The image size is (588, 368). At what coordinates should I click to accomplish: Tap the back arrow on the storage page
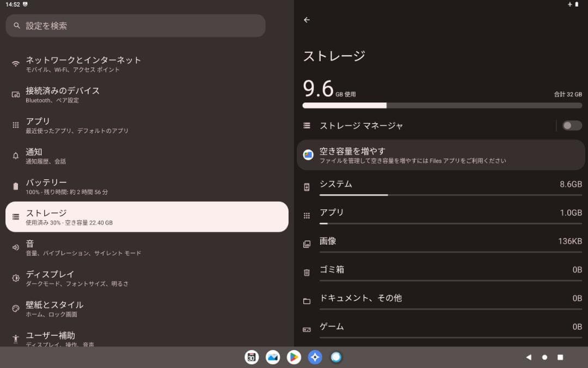pyautogui.click(x=307, y=20)
